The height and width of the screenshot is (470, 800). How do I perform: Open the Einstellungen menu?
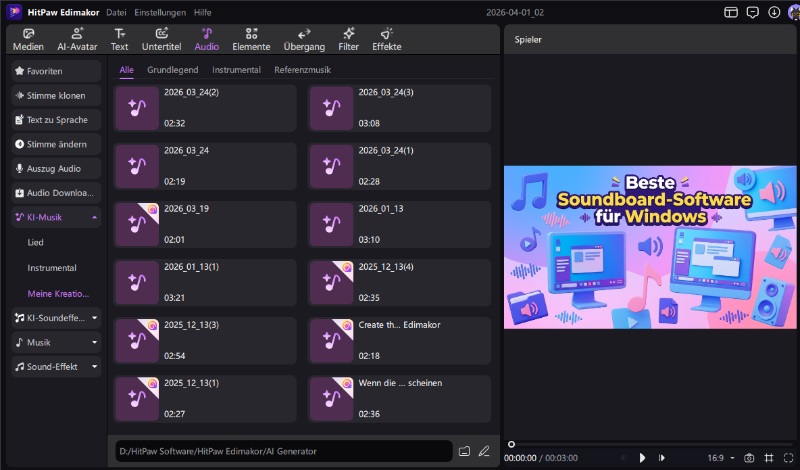pyautogui.click(x=160, y=12)
